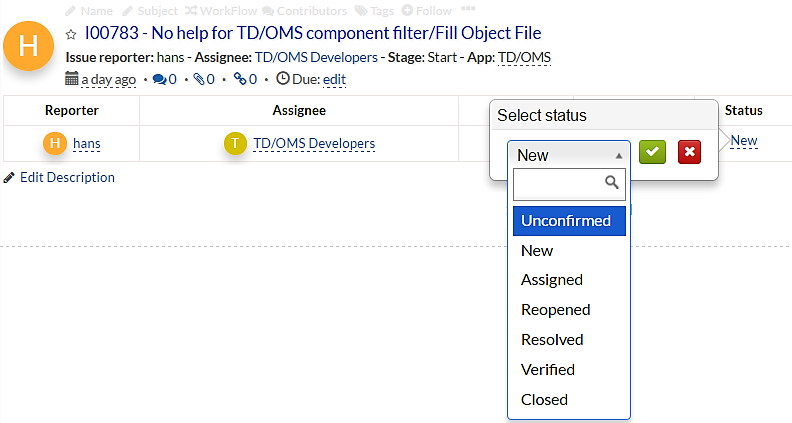Click the linked items chain icon

239,79
